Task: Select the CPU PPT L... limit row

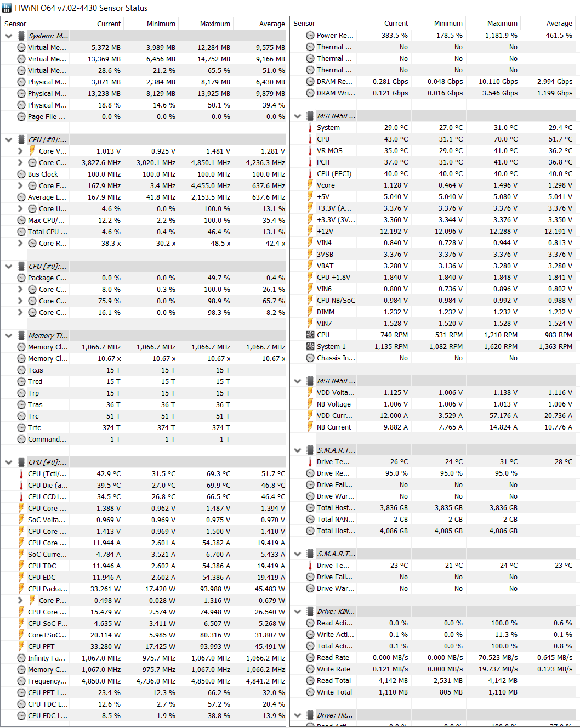Action: 144,692
